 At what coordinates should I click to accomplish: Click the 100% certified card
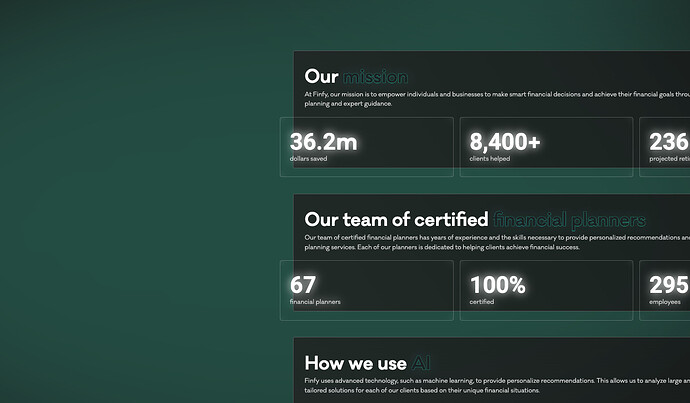click(x=547, y=290)
